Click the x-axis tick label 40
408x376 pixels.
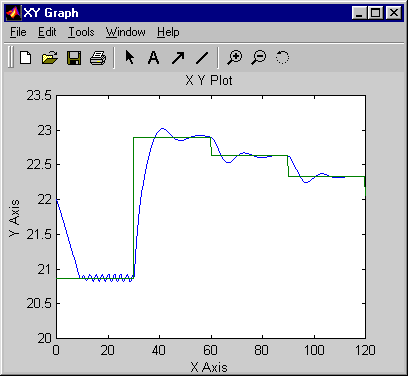click(x=159, y=350)
